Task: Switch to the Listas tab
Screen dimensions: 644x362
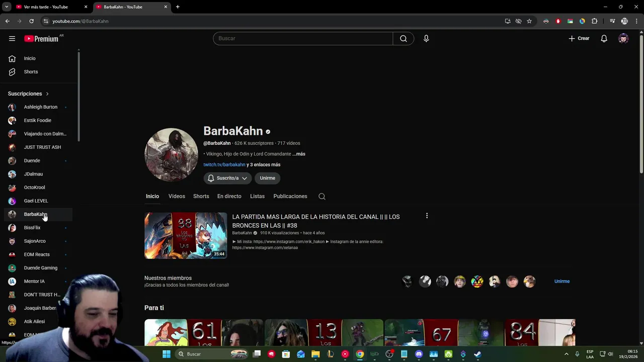Action: (257, 197)
